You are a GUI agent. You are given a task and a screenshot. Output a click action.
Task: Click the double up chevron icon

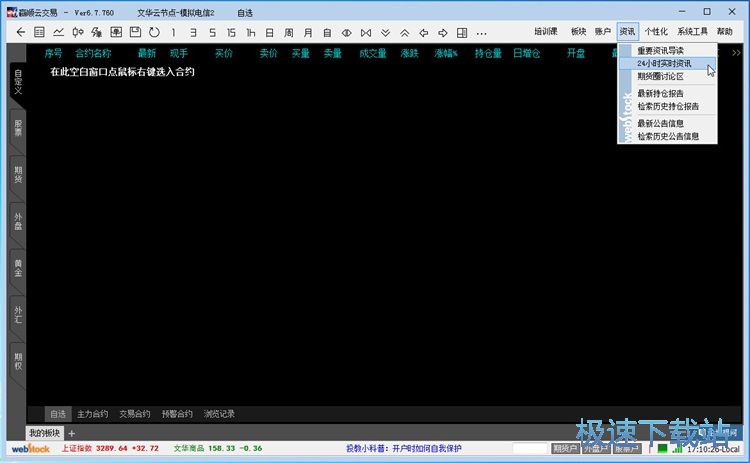click(405, 33)
